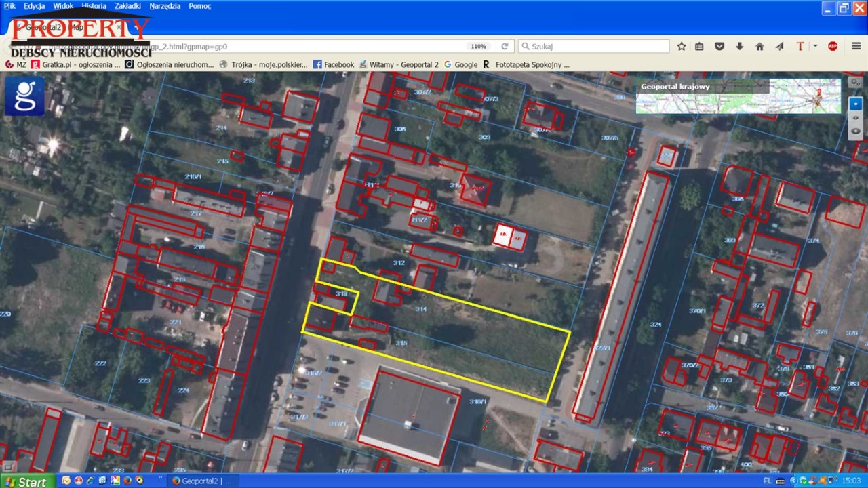Open the Pomoc menu

(x=200, y=6)
